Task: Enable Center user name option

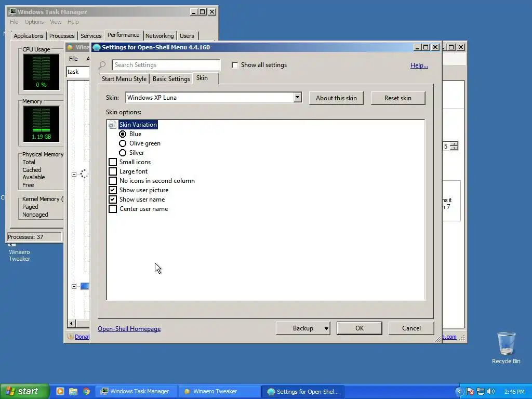Action: tap(113, 209)
